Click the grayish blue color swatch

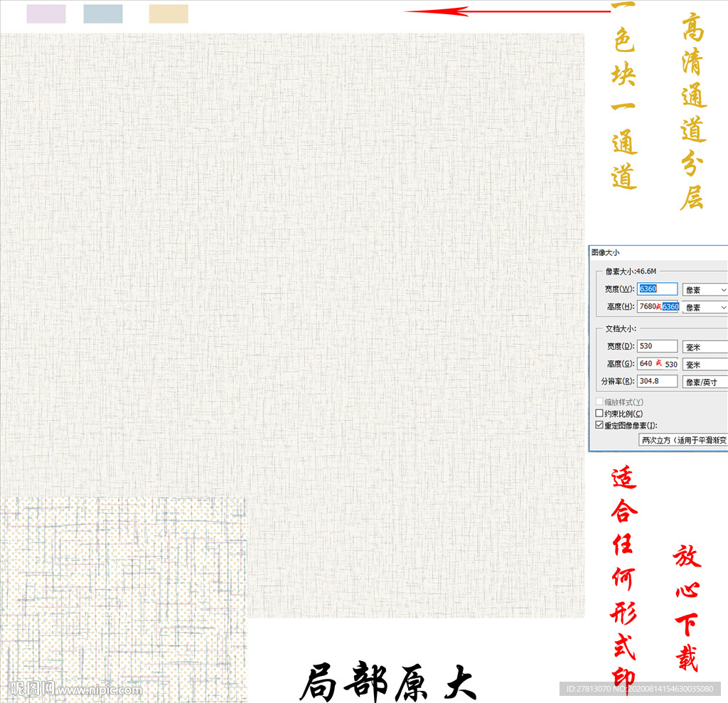tap(103, 14)
